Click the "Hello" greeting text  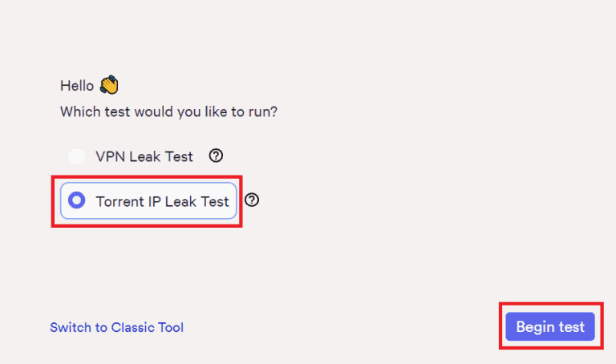point(77,86)
